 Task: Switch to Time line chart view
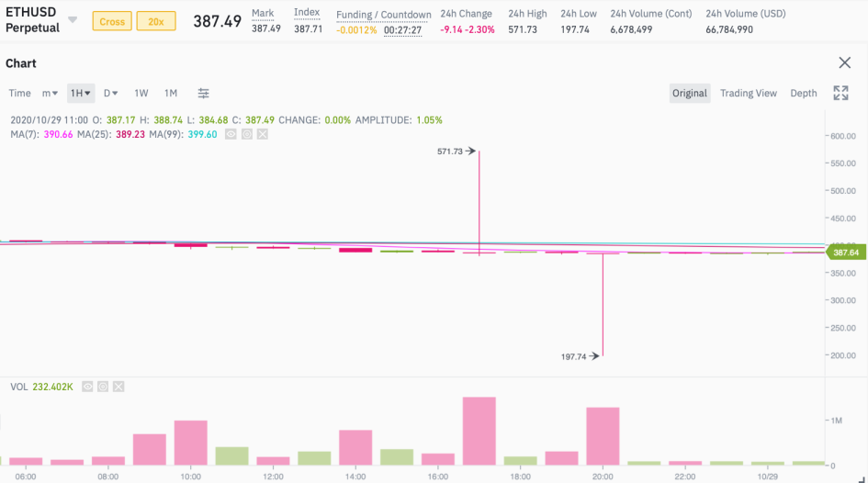[19, 93]
